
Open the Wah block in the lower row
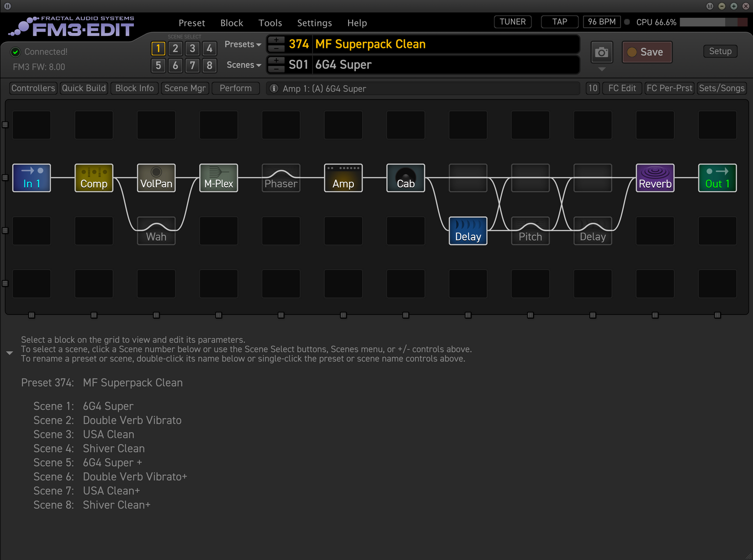point(156,231)
